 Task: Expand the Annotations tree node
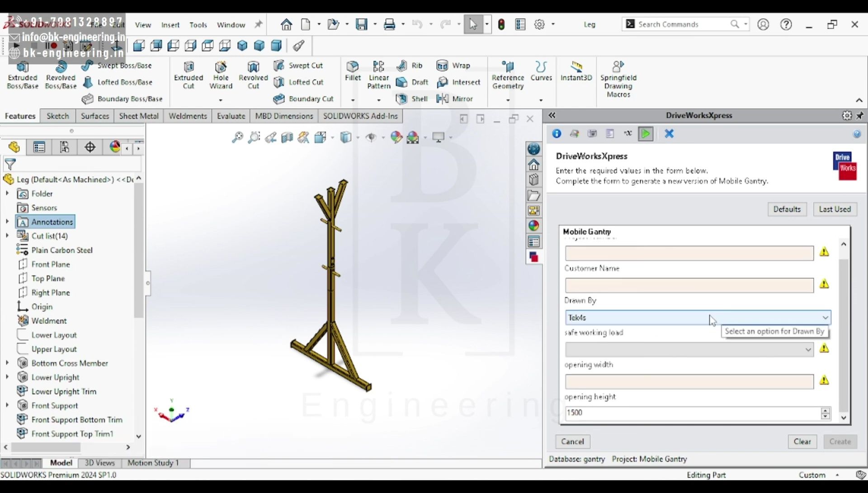pyautogui.click(x=7, y=222)
